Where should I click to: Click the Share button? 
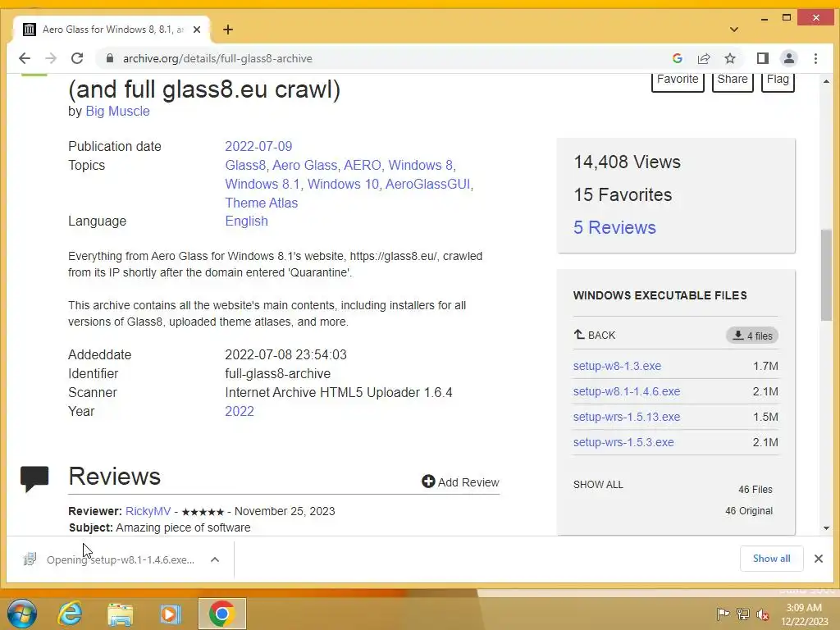tap(733, 81)
